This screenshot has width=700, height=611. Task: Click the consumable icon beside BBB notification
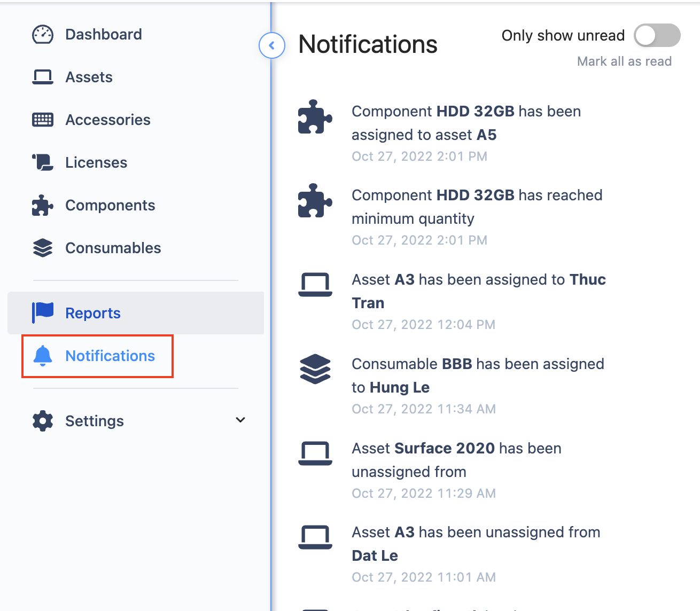[315, 370]
